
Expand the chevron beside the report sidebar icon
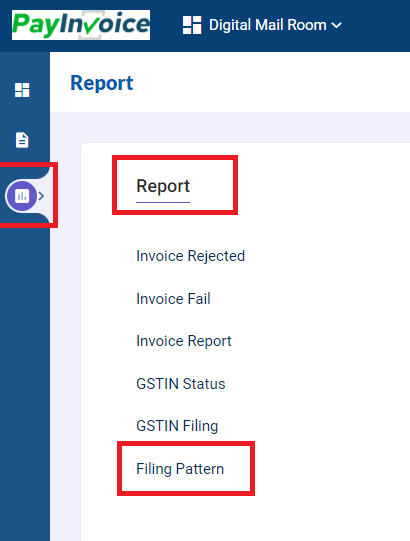[41, 196]
